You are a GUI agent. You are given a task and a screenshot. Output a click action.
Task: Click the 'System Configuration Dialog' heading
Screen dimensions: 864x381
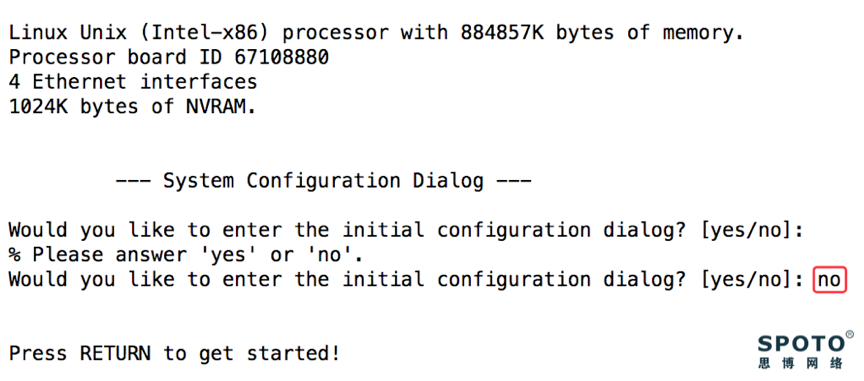click(x=323, y=181)
